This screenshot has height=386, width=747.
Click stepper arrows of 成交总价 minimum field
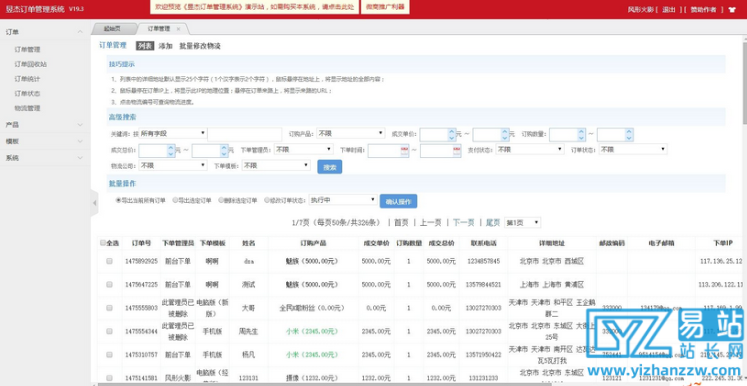pos(171,151)
